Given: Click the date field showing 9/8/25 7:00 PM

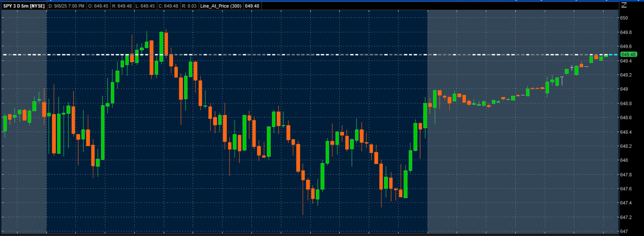Looking at the screenshot, I should point(67,6).
